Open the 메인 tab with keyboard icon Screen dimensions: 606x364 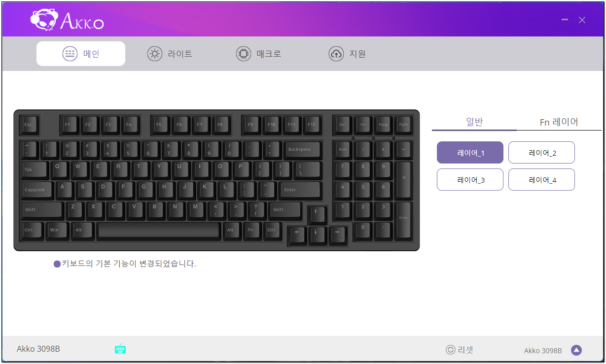[81, 54]
